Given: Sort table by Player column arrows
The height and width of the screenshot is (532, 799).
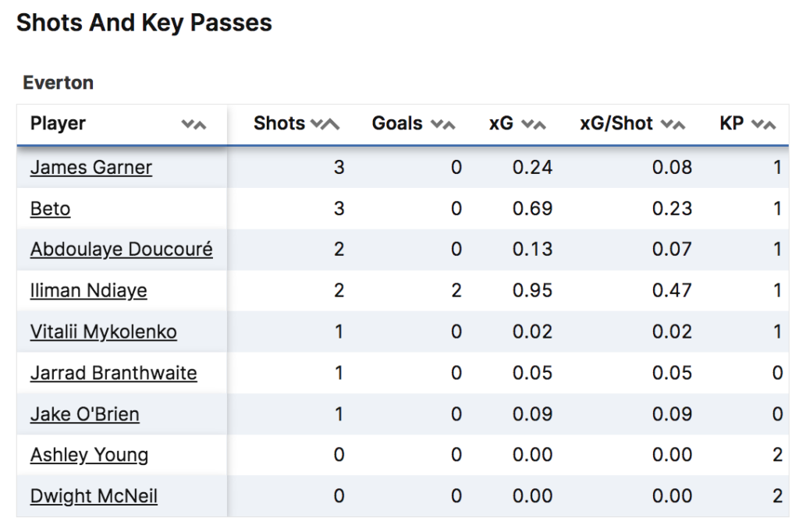Looking at the screenshot, I should (194, 125).
